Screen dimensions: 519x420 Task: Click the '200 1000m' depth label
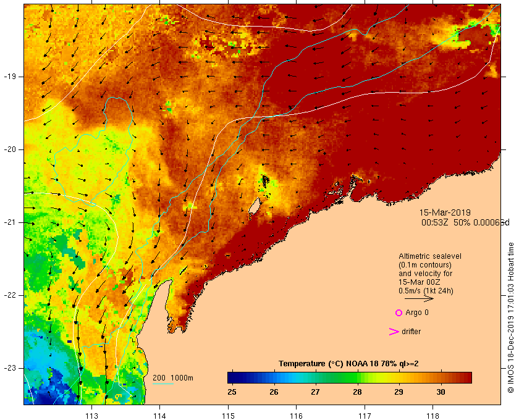coord(173,378)
